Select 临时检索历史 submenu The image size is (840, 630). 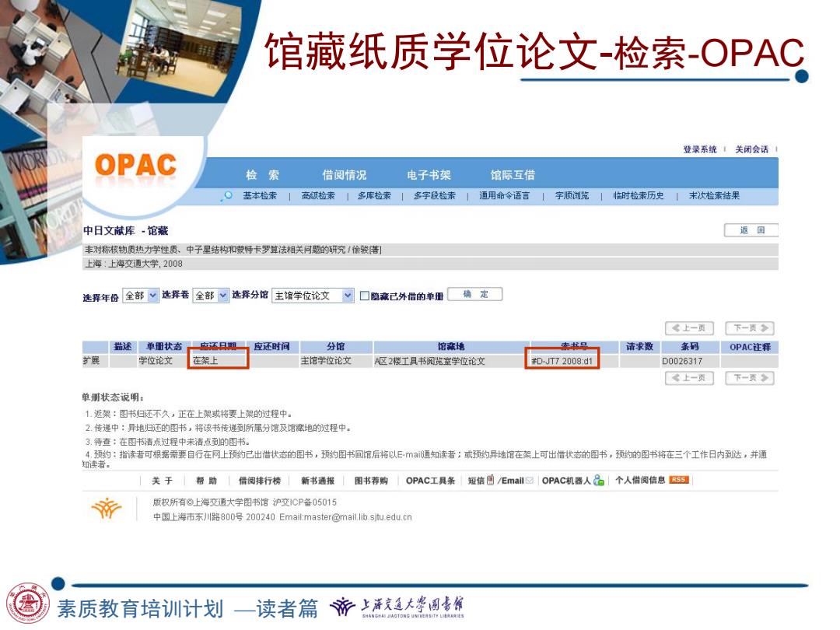(639, 195)
